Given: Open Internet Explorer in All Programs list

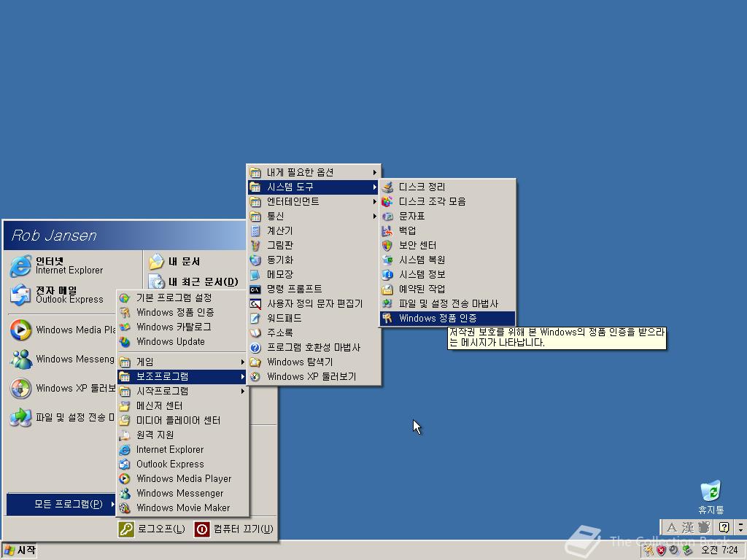Looking at the screenshot, I should tap(182, 449).
